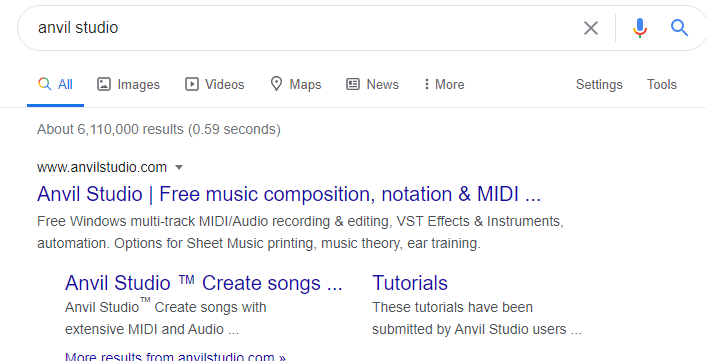Open the 'Anvil Studio ™ Create songs ...' sitelink
Viewport: 706px width, 361px height.
pyautogui.click(x=204, y=283)
